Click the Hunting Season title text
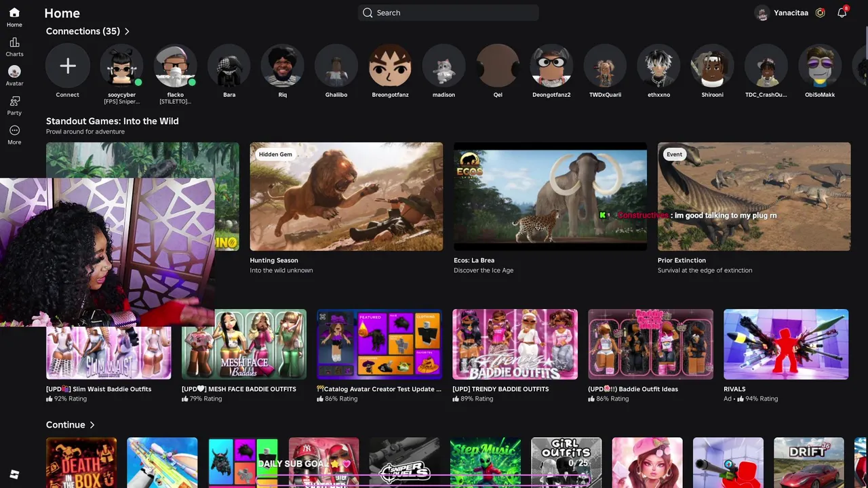868x488 pixels. 274,260
